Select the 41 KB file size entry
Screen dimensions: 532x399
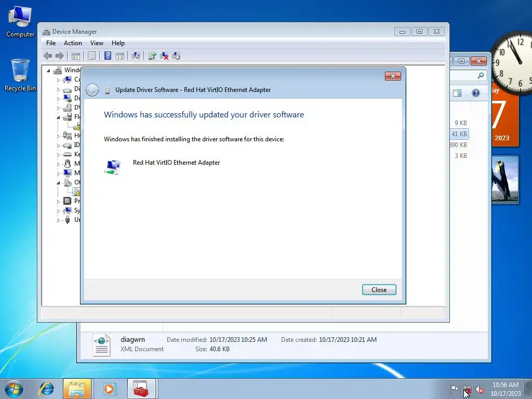click(459, 134)
